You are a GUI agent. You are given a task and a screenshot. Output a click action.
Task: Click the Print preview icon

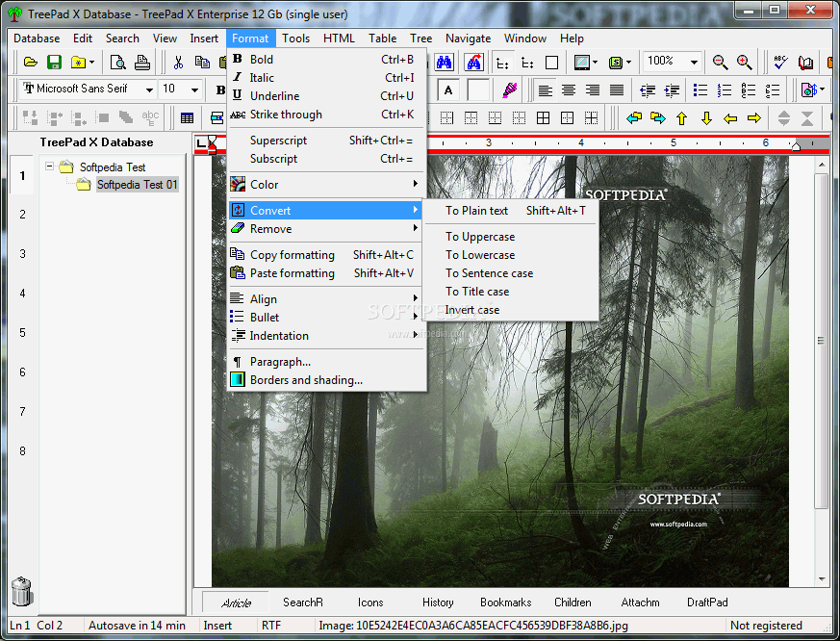click(117, 63)
